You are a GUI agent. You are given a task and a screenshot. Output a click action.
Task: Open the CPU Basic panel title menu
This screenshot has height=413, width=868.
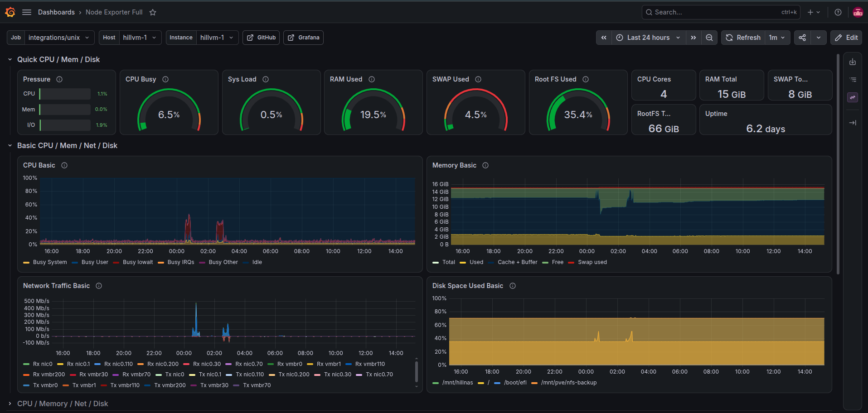[x=39, y=165]
